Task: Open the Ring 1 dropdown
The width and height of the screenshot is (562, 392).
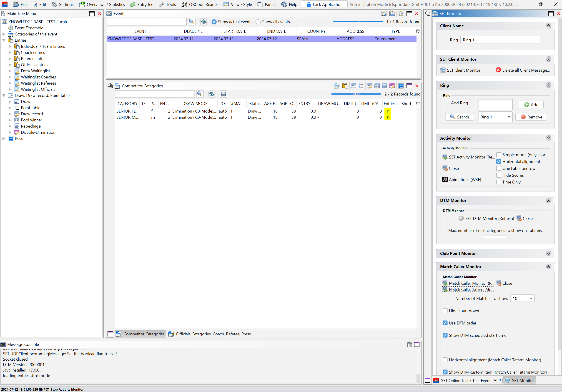Action: [495, 117]
